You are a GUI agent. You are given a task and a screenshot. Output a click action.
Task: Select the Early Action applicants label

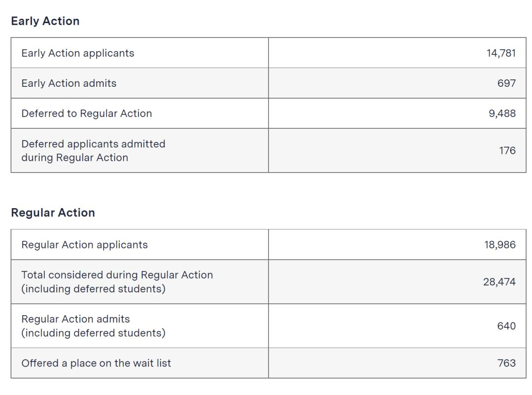tap(78, 53)
